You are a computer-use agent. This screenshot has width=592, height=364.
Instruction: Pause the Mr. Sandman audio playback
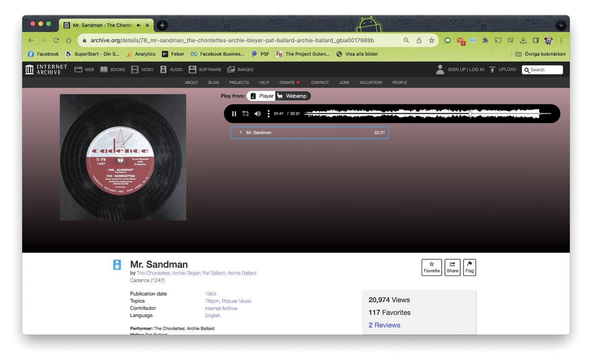pyautogui.click(x=234, y=114)
